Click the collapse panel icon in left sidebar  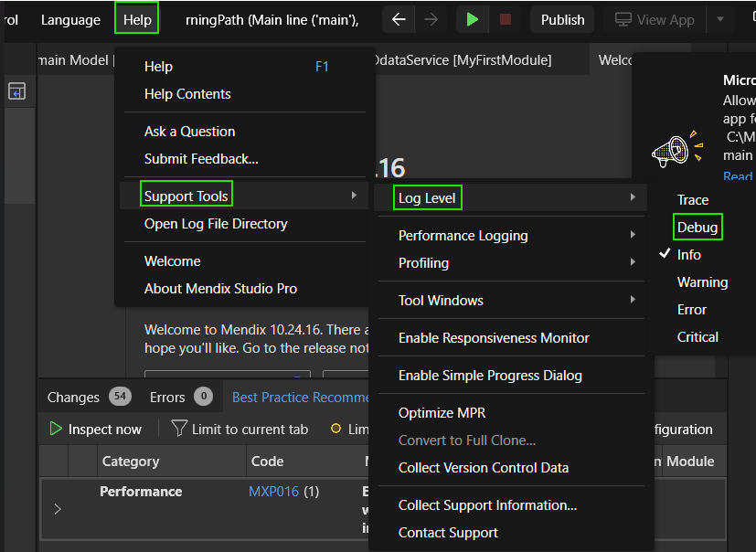point(16,91)
